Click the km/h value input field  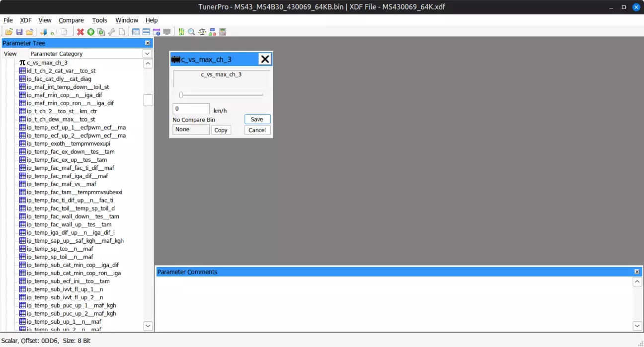point(191,109)
